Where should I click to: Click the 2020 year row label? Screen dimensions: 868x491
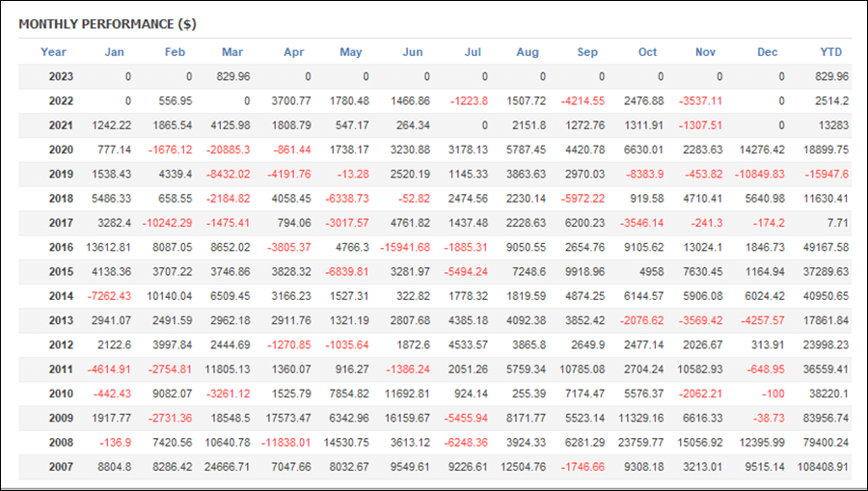point(61,150)
